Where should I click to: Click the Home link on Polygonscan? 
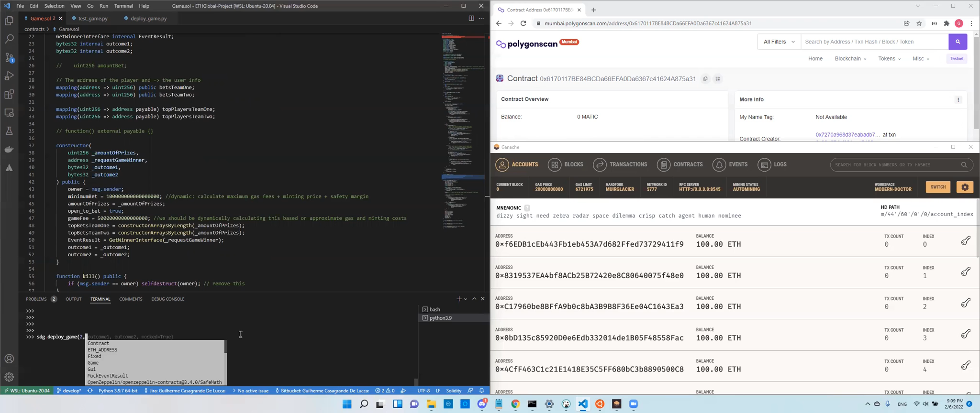815,59
